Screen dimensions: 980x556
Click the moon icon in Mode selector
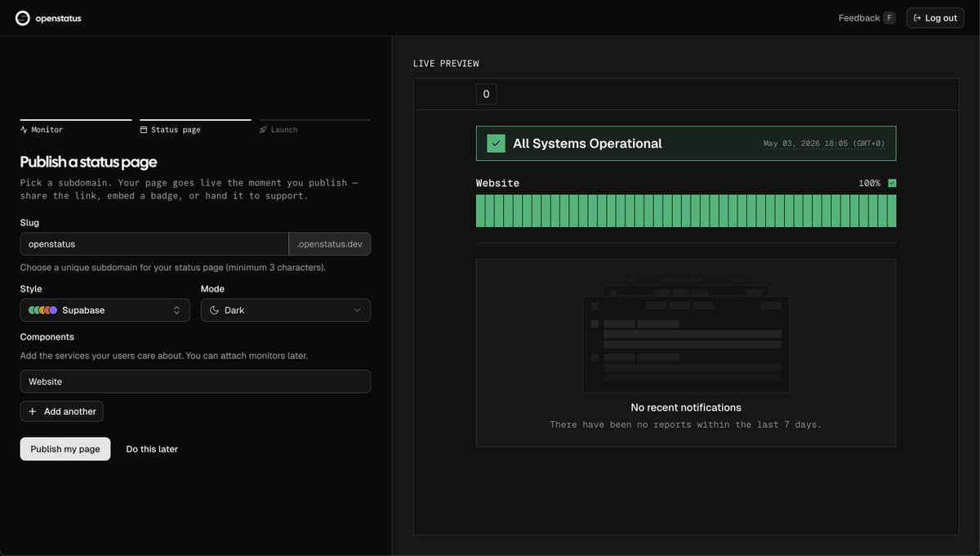tap(214, 310)
